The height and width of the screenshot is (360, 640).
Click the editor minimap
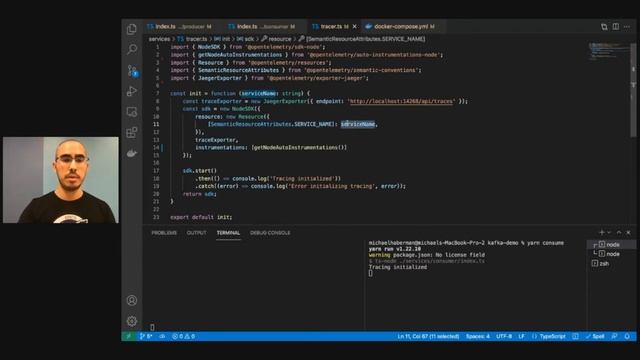click(608, 51)
